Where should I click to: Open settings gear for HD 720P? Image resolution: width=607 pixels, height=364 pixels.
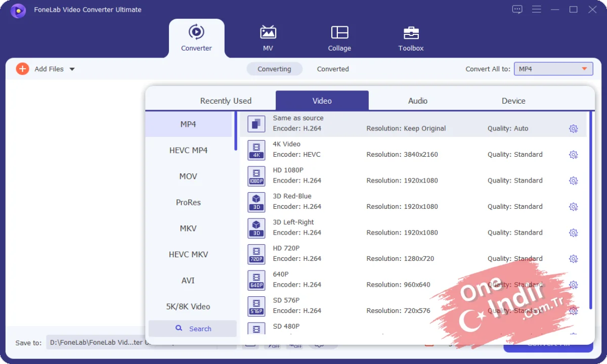[573, 259]
